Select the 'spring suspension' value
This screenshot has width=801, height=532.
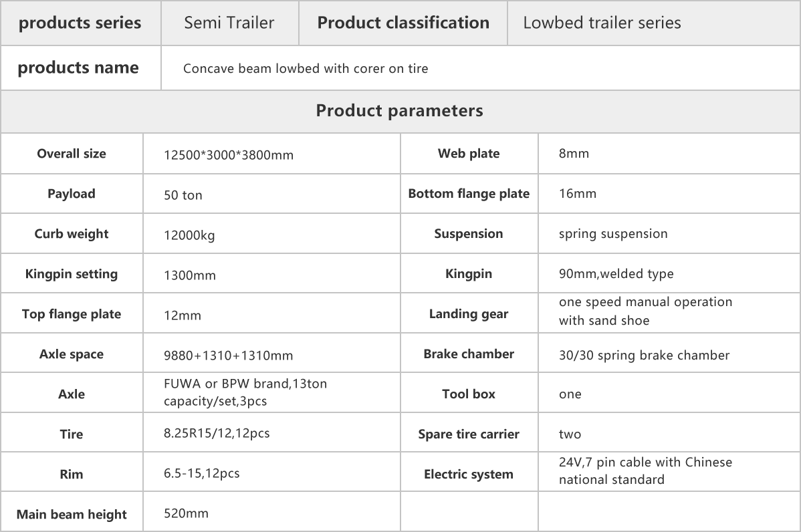pos(613,234)
